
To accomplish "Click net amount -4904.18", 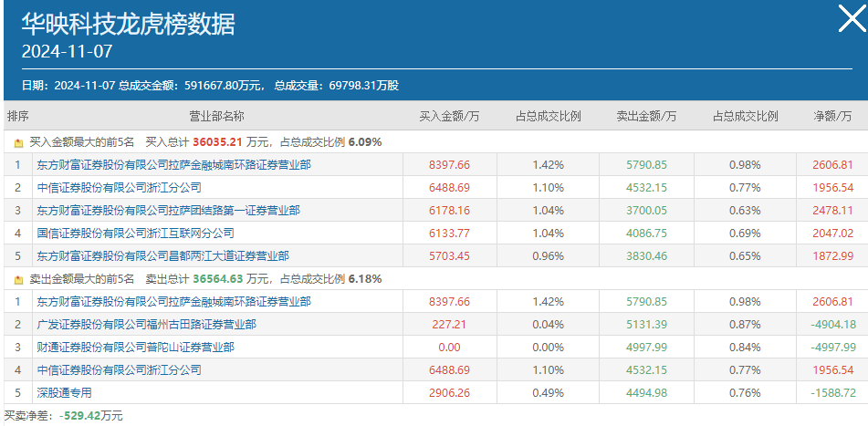I will (832, 324).
